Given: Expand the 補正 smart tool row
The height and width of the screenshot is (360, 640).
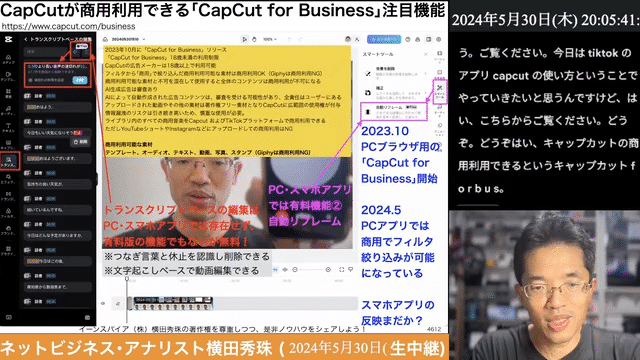Looking at the screenshot, I should (395, 92).
